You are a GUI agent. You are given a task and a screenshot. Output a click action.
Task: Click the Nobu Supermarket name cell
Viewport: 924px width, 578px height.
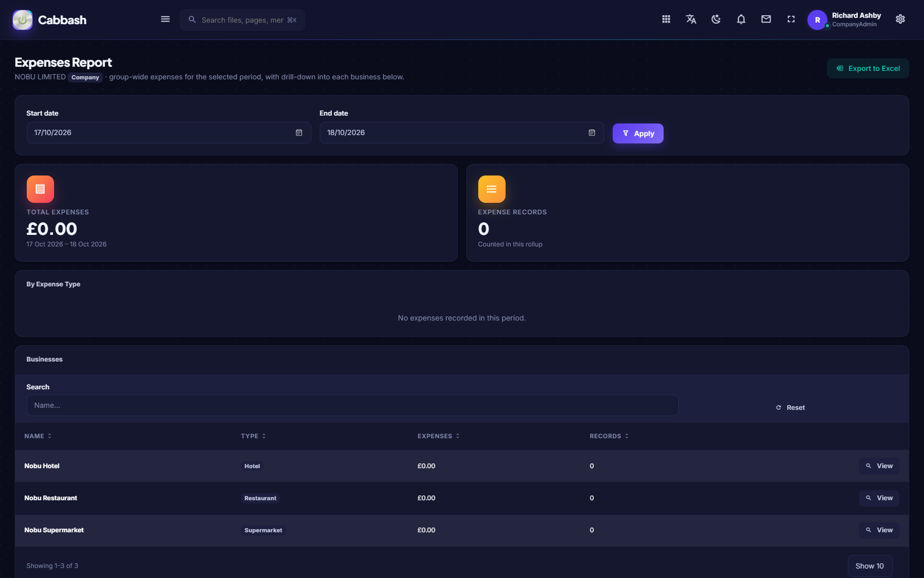pos(54,530)
